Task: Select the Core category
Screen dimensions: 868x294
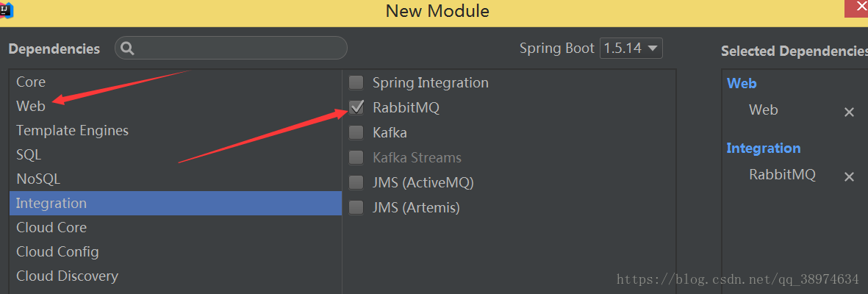Action: (x=31, y=82)
